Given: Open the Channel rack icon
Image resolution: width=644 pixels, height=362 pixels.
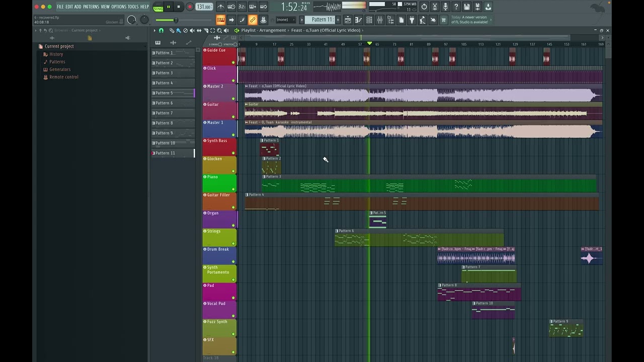Looking at the screenshot, I should point(369,20).
